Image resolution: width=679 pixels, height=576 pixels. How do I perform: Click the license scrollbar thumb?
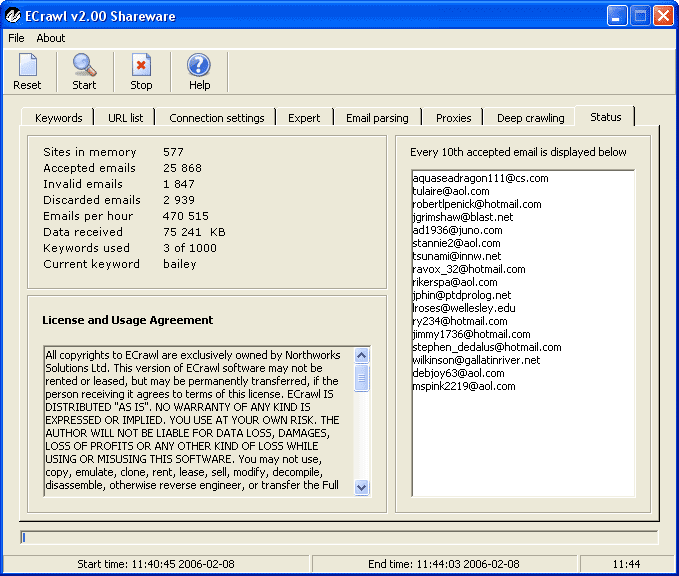pos(362,378)
